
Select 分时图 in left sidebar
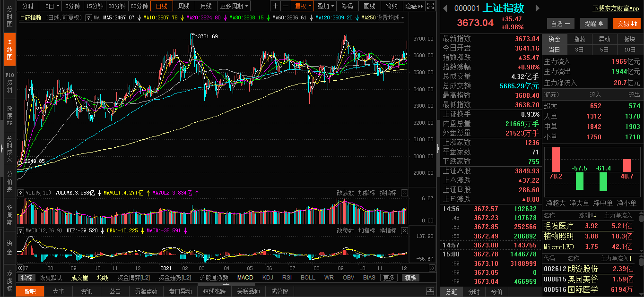[x=9, y=17]
